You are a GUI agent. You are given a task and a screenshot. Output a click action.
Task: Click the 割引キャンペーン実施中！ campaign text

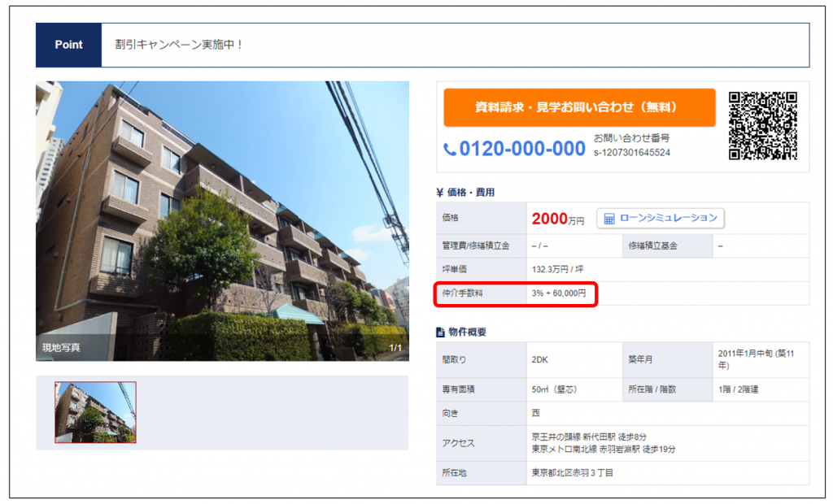(x=179, y=45)
